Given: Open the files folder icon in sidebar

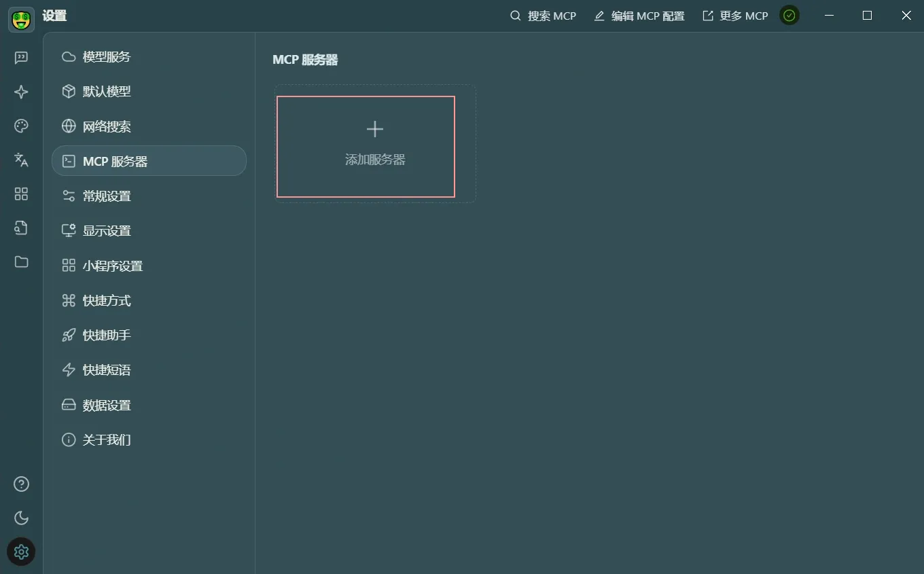Looking at the screenshot, I should click(21, 262).
